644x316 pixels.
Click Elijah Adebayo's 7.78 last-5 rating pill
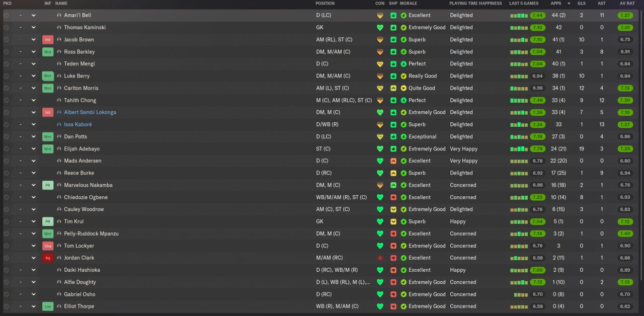pyautogui.click(x=537, y=149)
